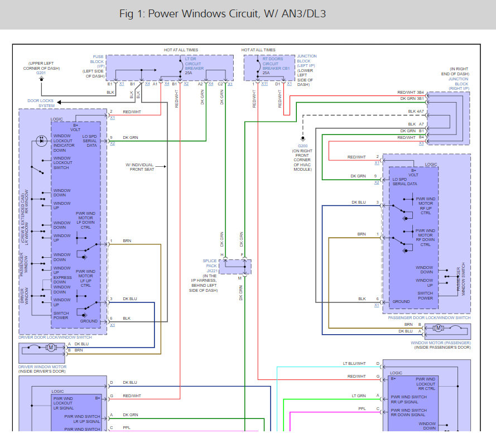Click the G201 ground dot symbol
The height and width of the screenshot is (448, 496).
[41, 79]
